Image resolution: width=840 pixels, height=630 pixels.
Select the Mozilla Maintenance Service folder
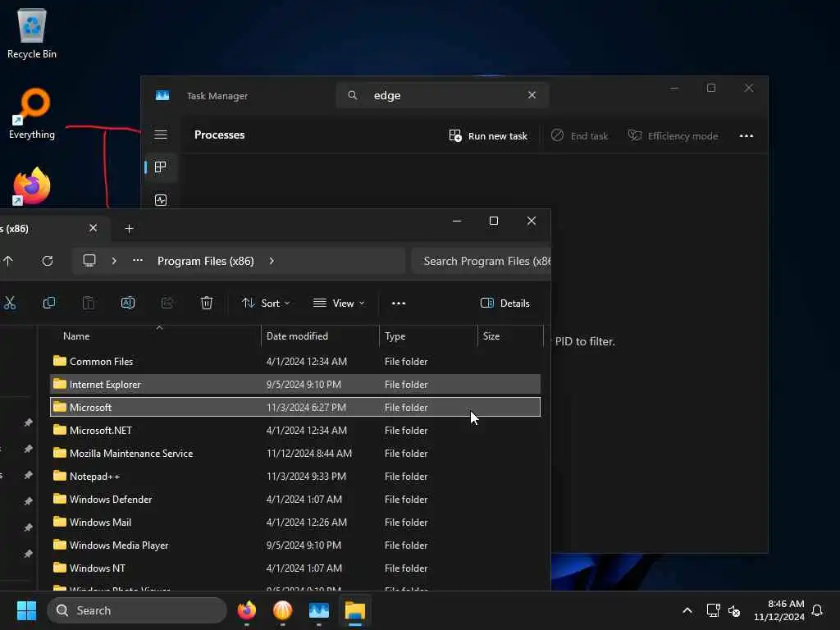pos(295,454)
